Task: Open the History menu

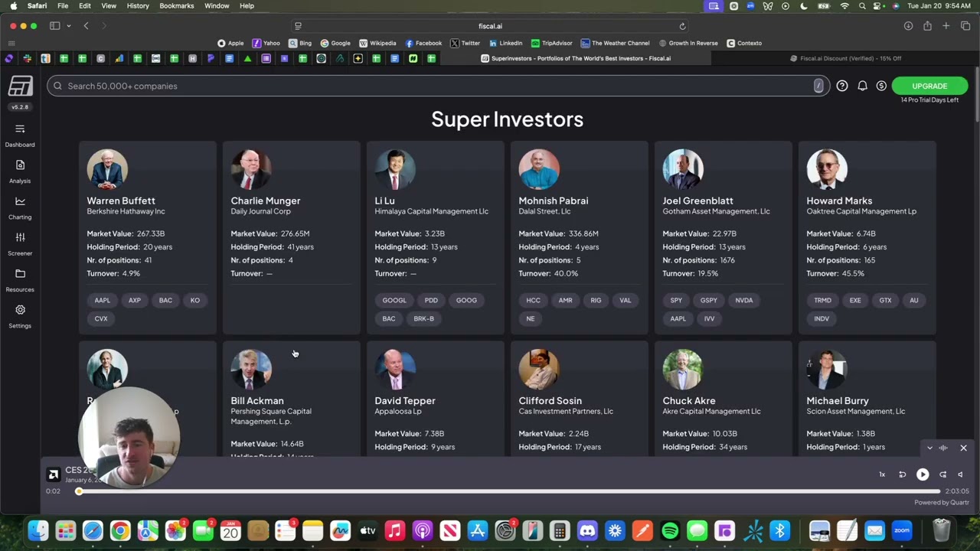Action: 138,5
